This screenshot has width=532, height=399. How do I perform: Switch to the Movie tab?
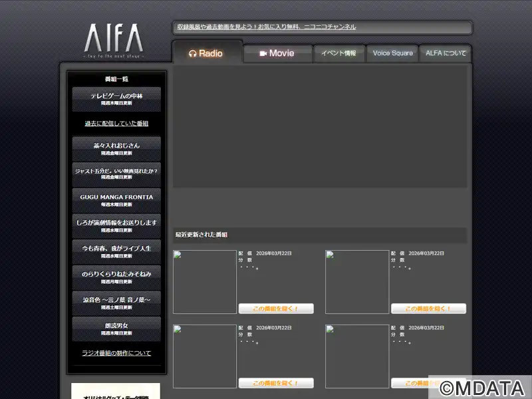[277, 53]
